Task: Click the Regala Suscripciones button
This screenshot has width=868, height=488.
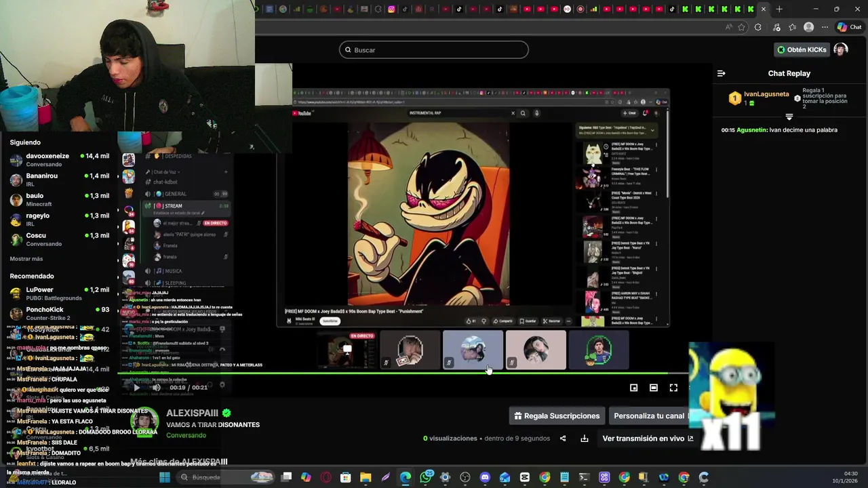Action: click(x=557, y=415)
